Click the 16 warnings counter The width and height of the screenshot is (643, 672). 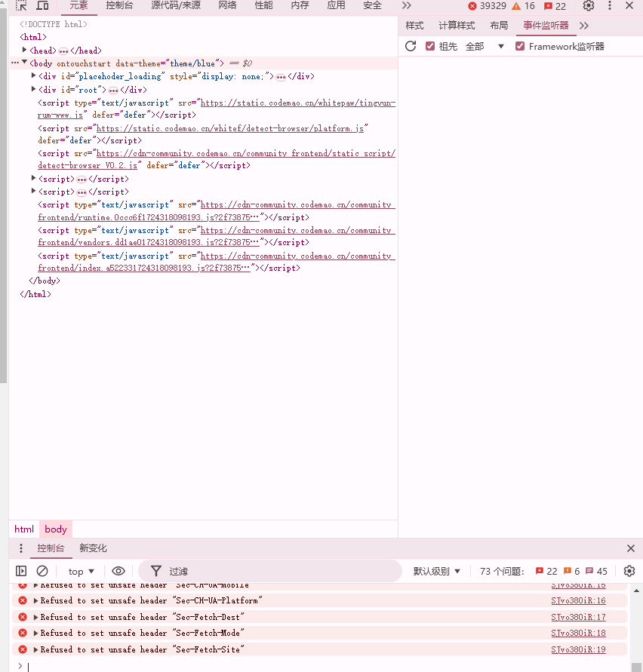point(524,6)
